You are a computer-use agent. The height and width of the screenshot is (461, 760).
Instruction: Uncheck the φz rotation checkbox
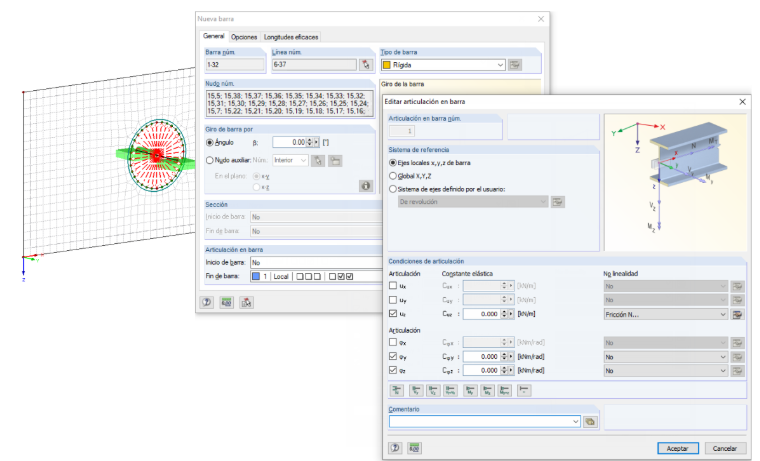coord(393,370)
